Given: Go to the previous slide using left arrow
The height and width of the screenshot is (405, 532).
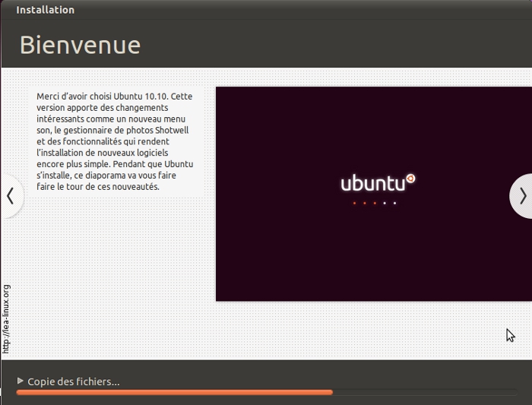Looking at the screenshot, I should click(10, 196).
